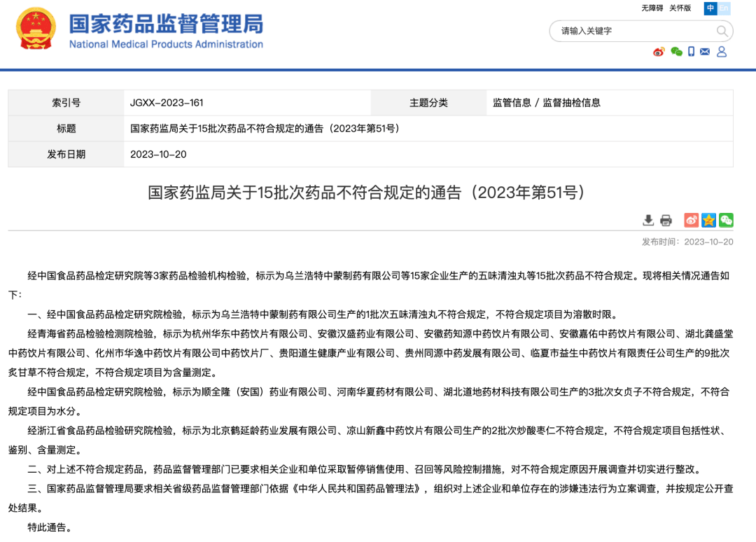
Task: Download the announcement via the download icon
Action: [x=648, y=221]
